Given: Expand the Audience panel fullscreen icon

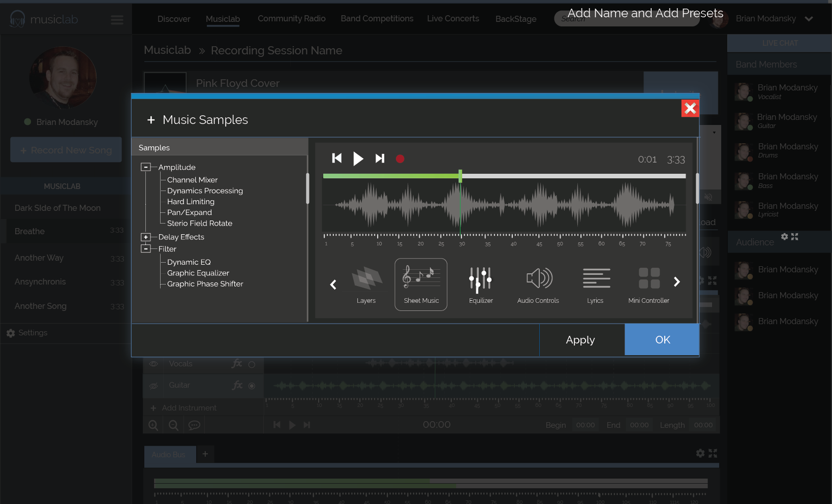Looking at the screenshot, I should pyautogui.click(x=795, y=237).
